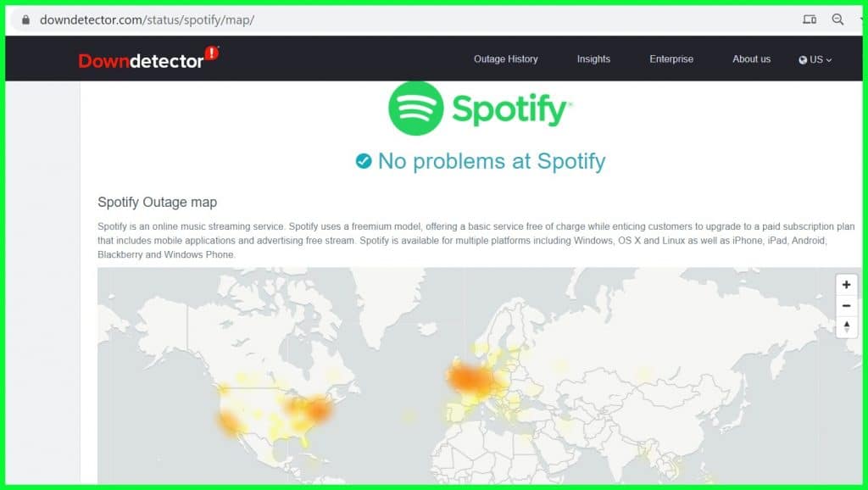
Task: Zoom out on the outage map with minus
Action: 846,305
